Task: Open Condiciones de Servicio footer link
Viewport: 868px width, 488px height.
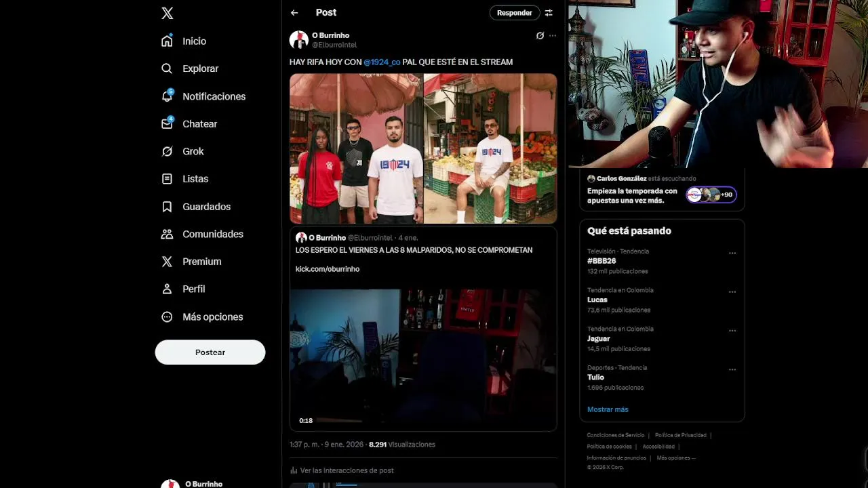Action: [x=616, y=435]
